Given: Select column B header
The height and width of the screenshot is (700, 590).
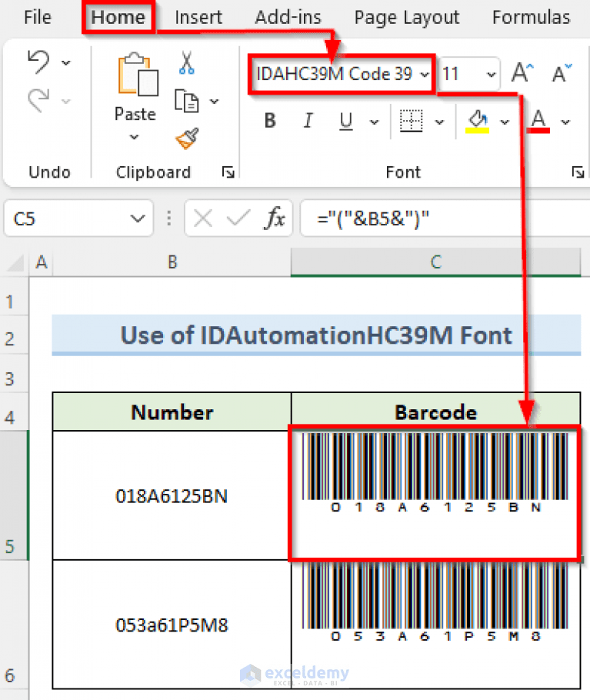Looking at the screenshot, I should pyautogui.click(x=172, y=262).
